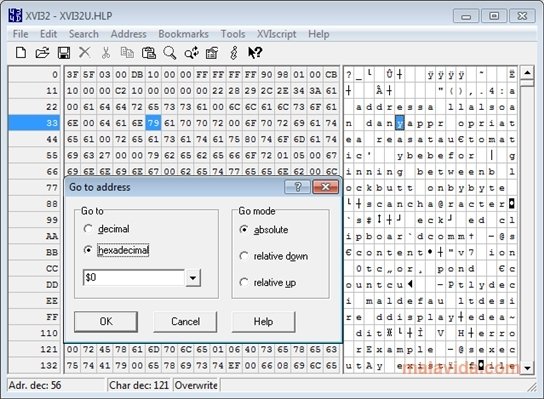Image resolution: width=544 pixels, height=399 pixels.
Task: Click the highlighted address row 33
Action: click(x=34, y=123)
